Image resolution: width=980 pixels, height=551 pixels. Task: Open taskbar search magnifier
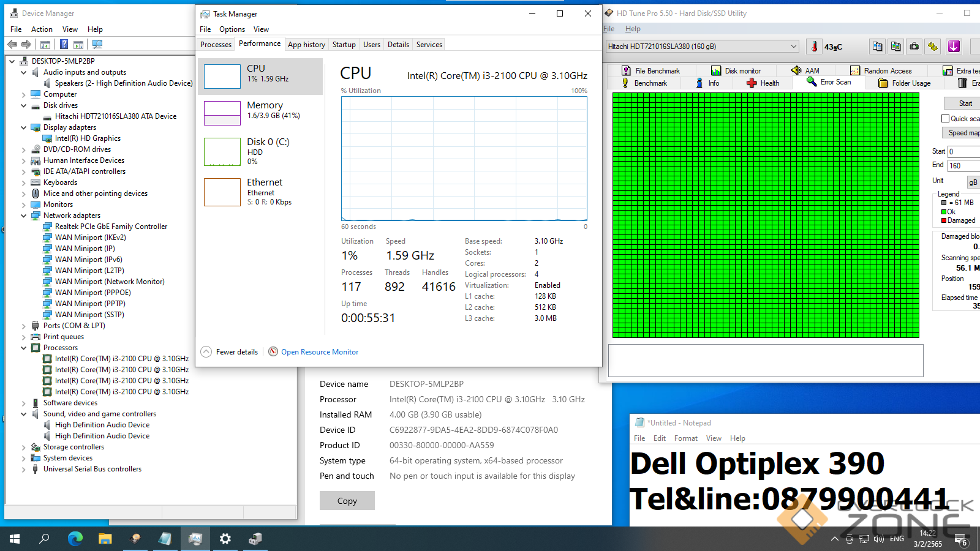(44, 539)
